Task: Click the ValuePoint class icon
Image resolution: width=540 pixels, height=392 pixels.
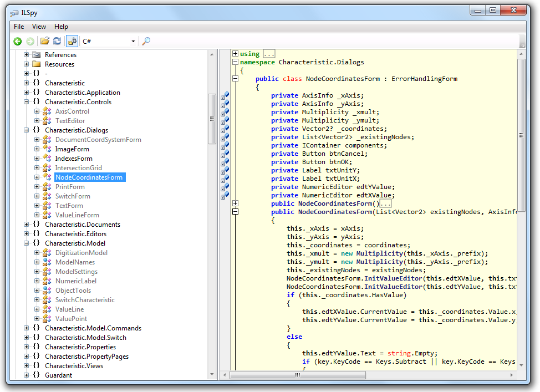Action: [x=47, y=318]
